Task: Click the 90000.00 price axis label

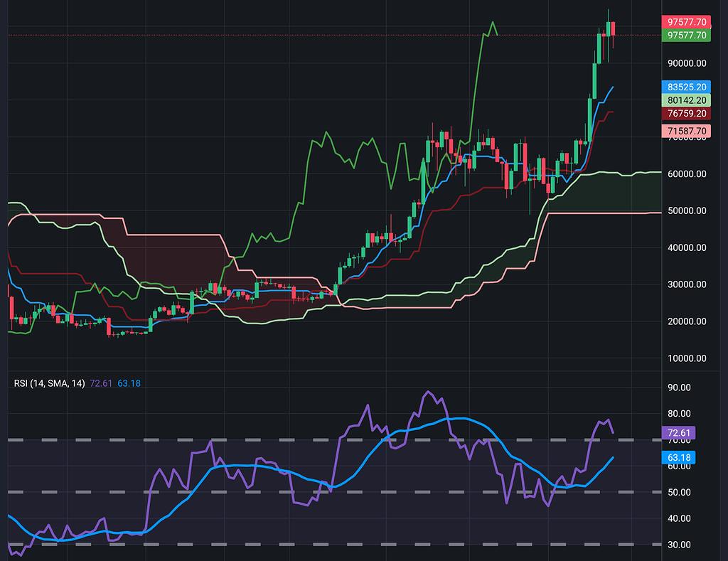Action: click(685, 63)
